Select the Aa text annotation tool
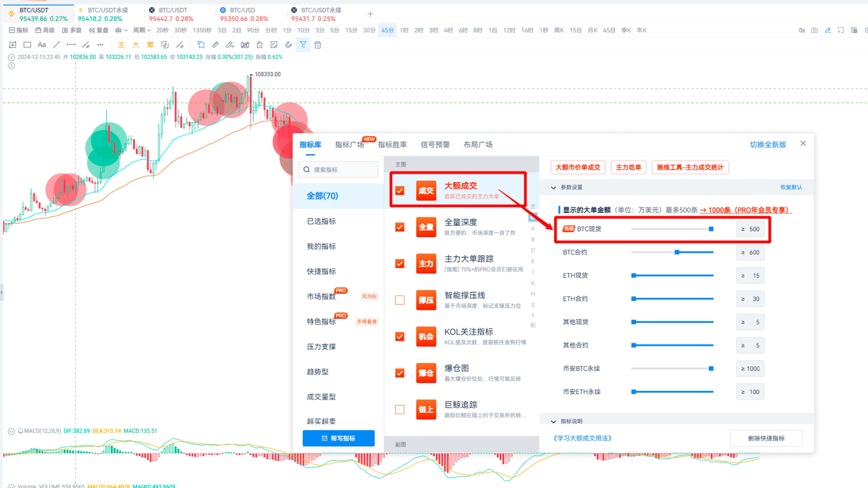Image resolution: width=868 pixels, height=488 pixels. coord(42,45)
